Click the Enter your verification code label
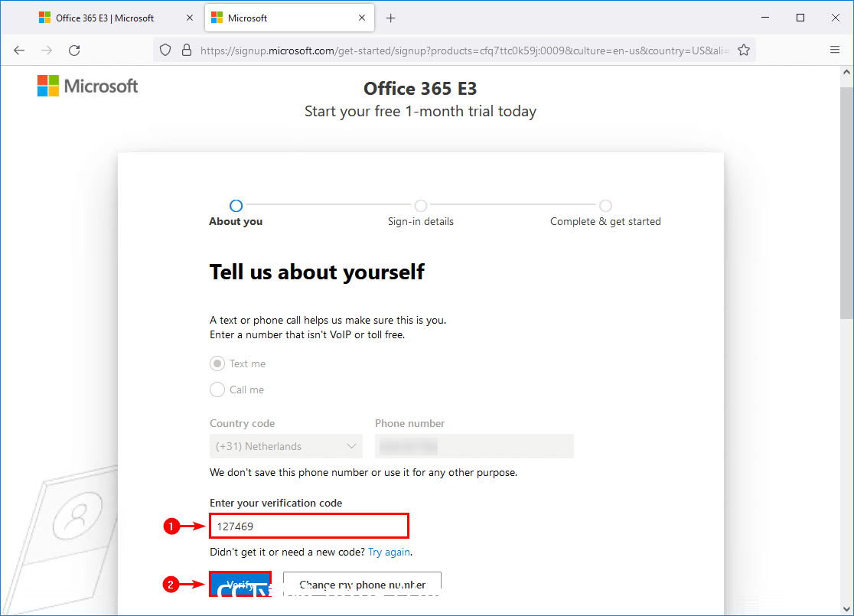The height and width of the screenshot is (616, 854). click(x=276, y=503)
